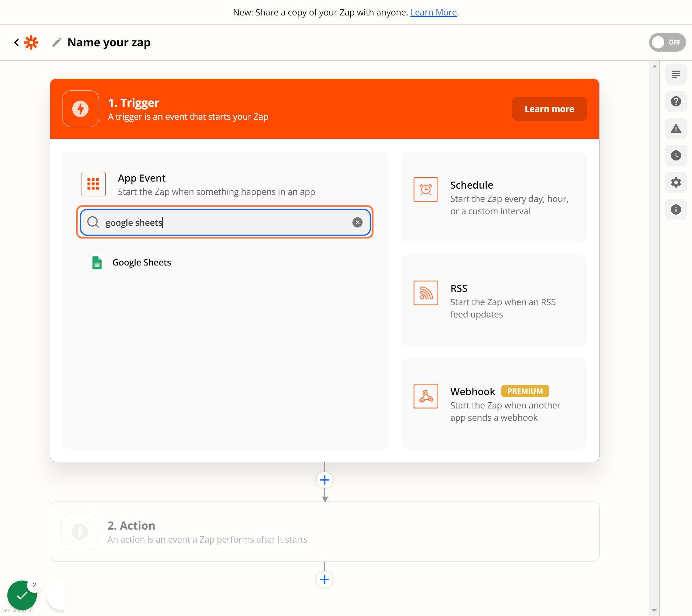Open the Zapier home logo
The width and height of the screenshot is (692, 616).
(31, 42)
